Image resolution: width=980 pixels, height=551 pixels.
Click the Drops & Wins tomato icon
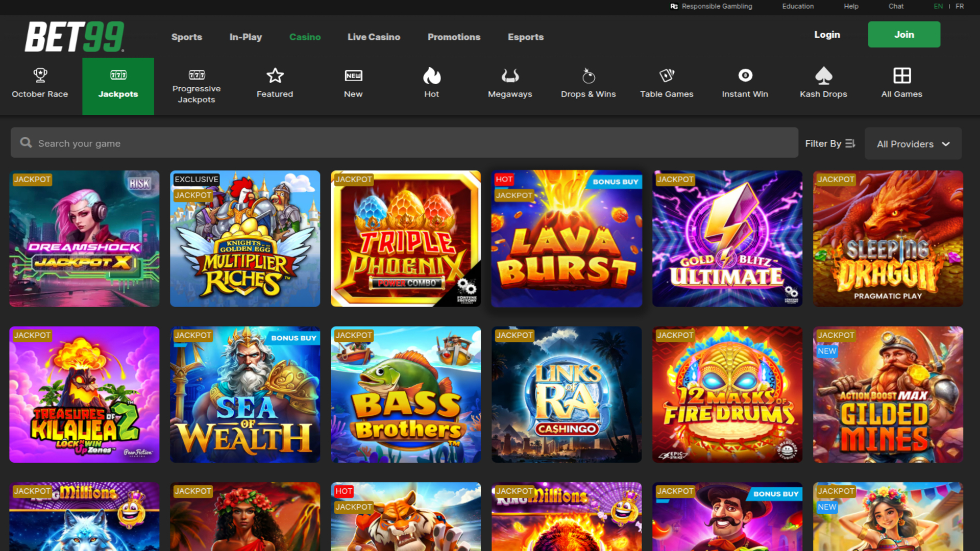588,76
